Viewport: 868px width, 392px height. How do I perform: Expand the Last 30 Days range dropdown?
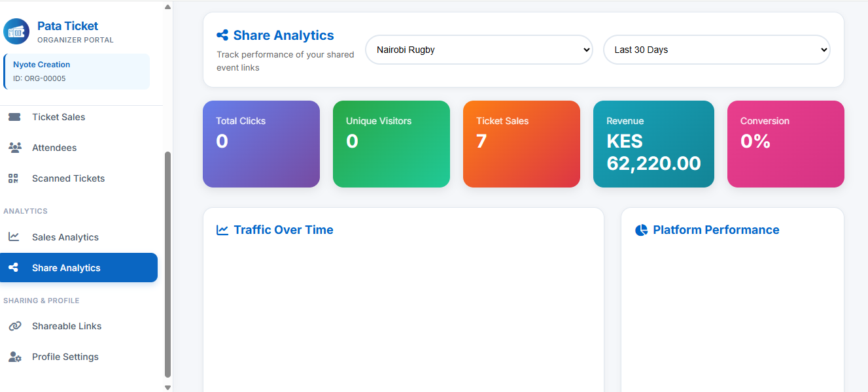716,50
